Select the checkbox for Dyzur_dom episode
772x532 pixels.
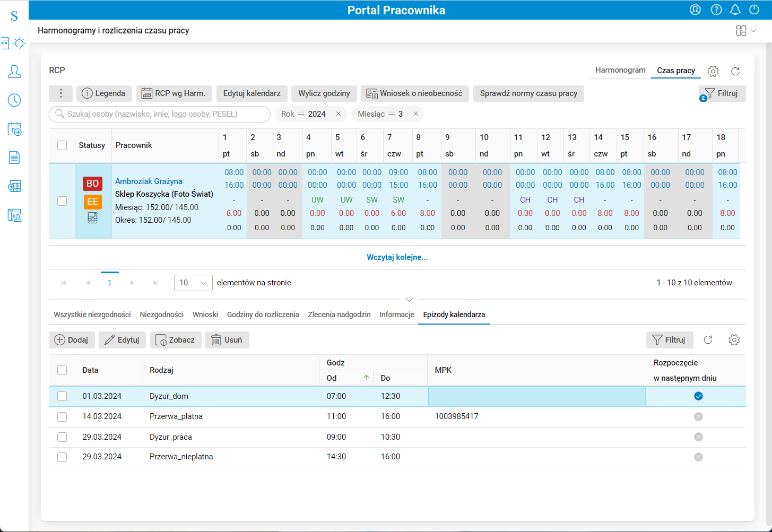(62, 396)
